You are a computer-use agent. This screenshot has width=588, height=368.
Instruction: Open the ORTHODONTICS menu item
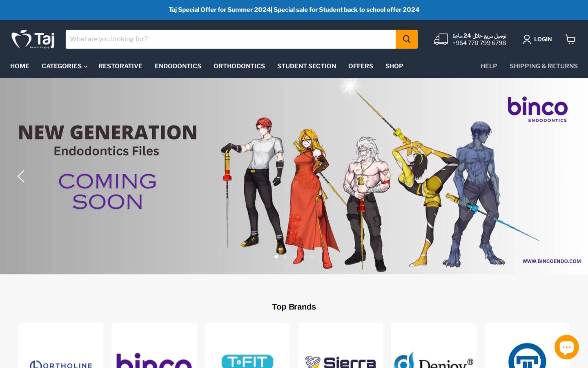pyautogui.click(x=239, y=66)
